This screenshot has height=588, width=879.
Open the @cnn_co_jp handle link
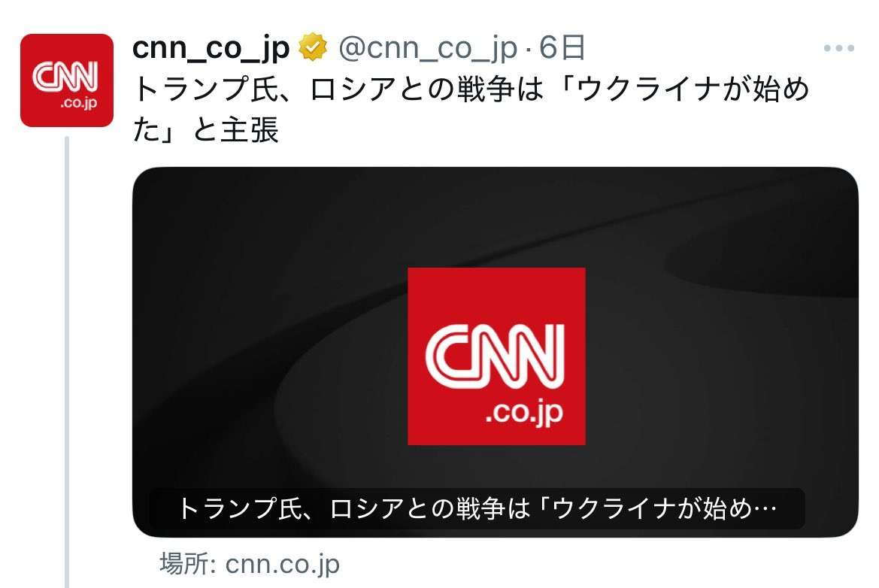pyautogui.click(x=428, y=47)
